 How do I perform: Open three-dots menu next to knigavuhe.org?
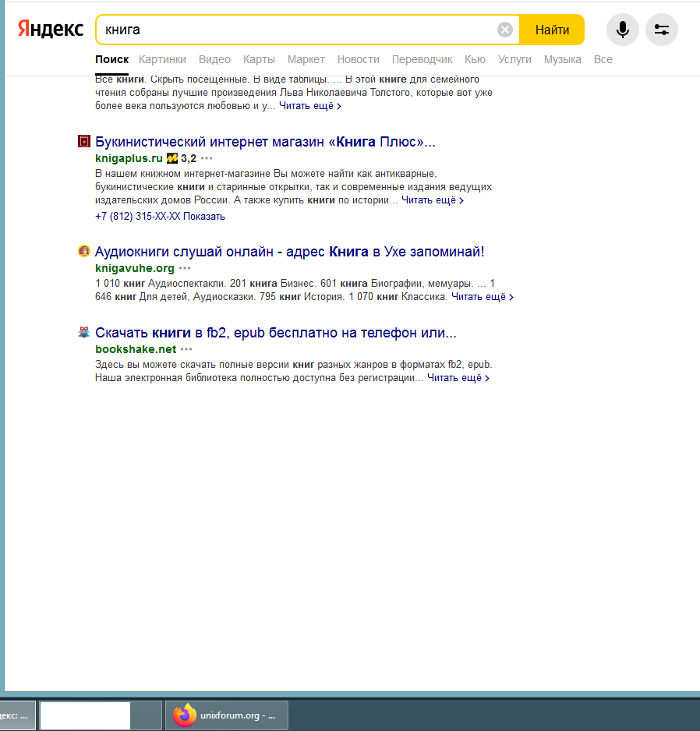click(185, 268)
